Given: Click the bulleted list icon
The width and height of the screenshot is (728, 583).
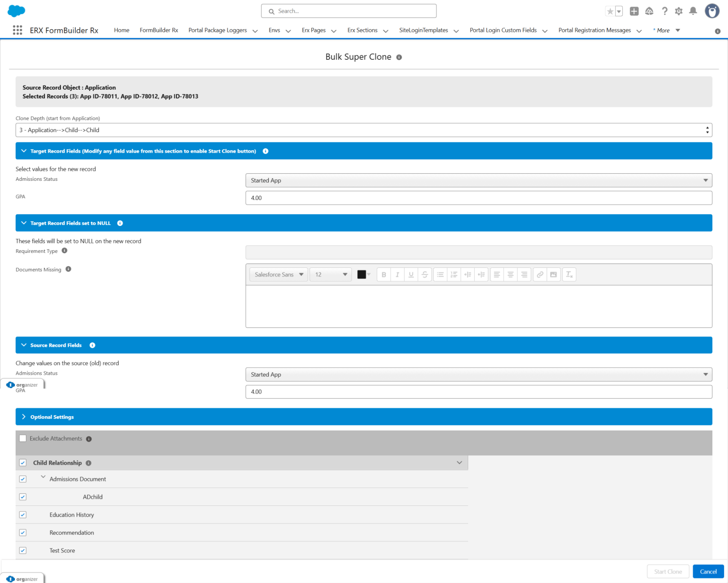Looking at the screenshot, I should 440,275.
